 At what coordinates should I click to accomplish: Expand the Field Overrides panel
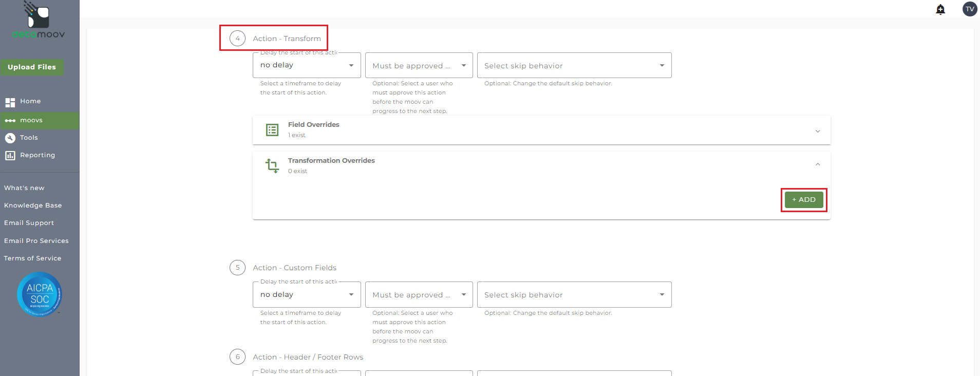click(x=817, y=131)
